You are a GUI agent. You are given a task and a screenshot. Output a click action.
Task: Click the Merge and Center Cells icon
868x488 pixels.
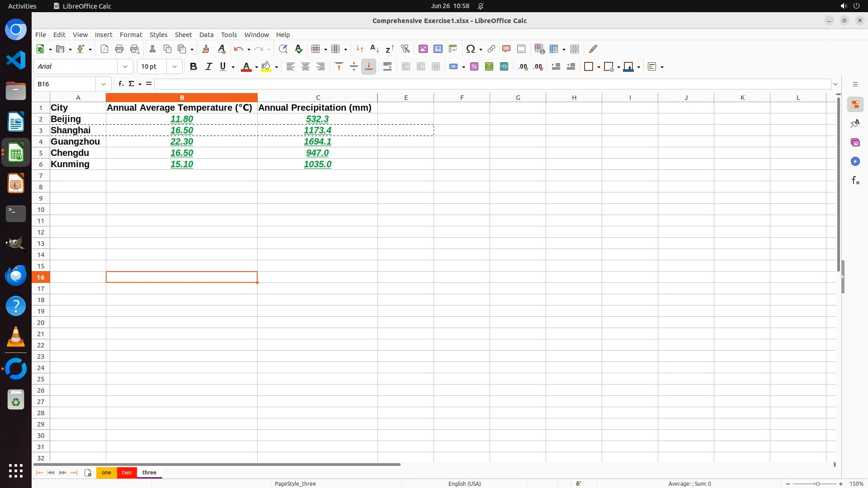[406, 67]
